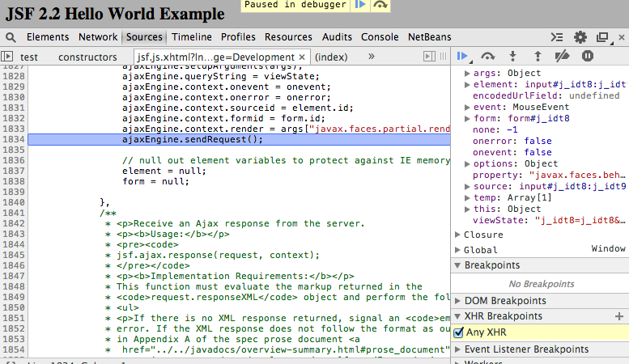The height and width of the screenshot is (364, 629).
Task: Toggle pause on exceptions
Action: 587,56
